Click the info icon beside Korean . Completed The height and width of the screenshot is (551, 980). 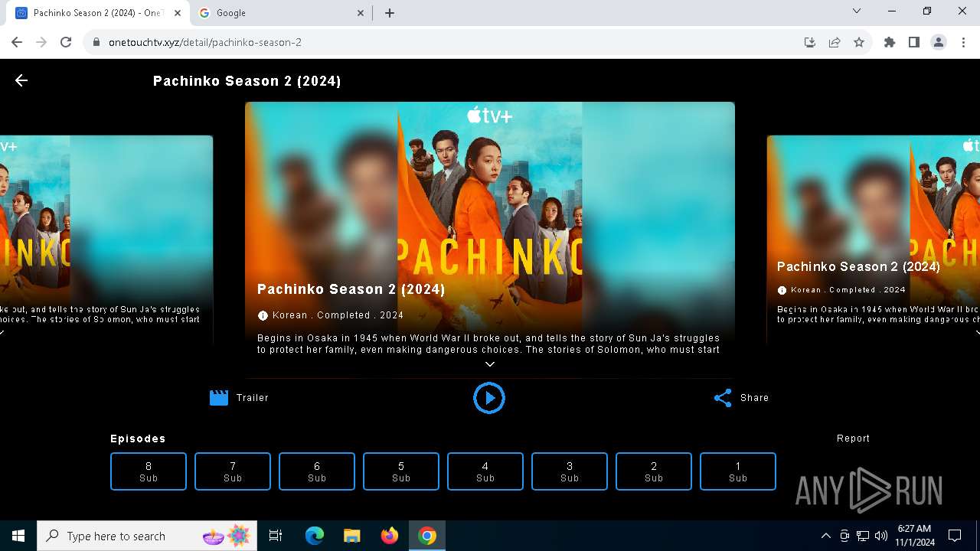tap(263, 315)
